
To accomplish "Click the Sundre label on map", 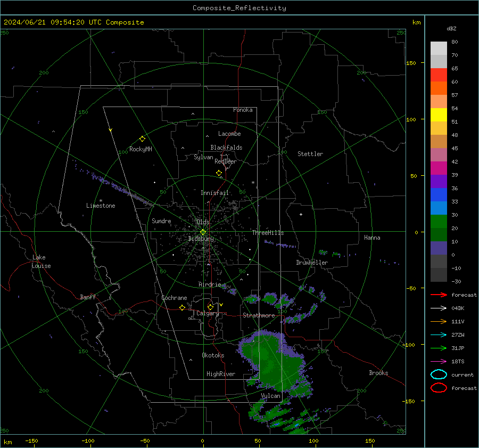I will 161,221.
